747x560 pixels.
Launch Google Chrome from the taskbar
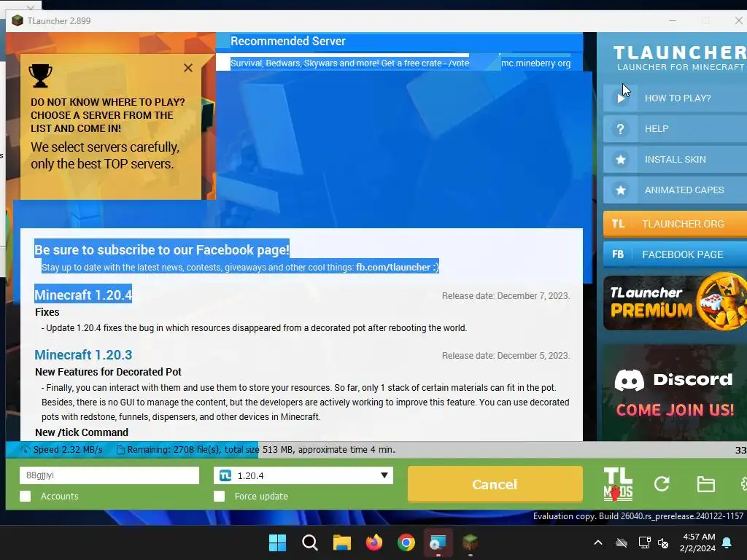click(406, 542)
